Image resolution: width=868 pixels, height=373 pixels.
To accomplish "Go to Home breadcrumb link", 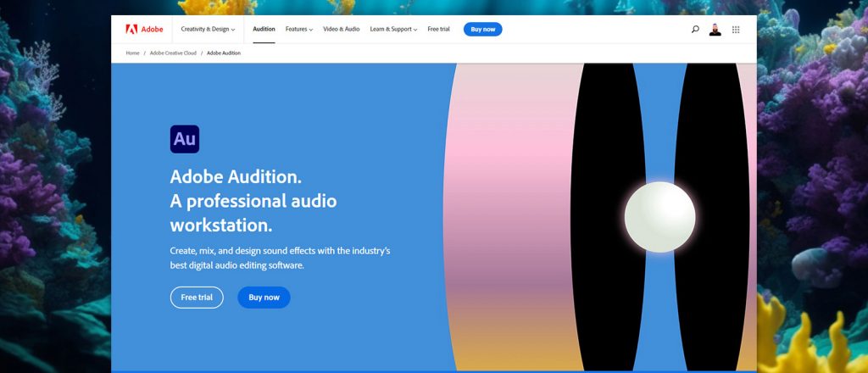I will (x=132, y=53).
